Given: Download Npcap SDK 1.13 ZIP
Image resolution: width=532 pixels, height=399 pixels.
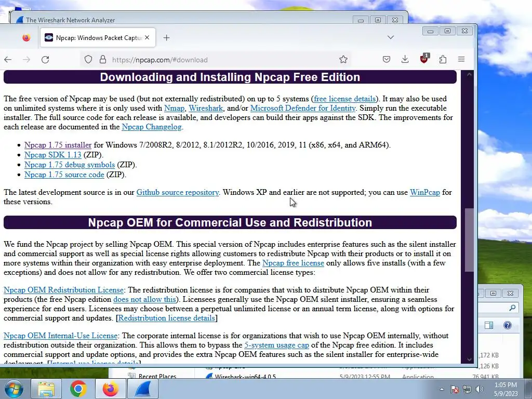Looking at the screenshot, I should tap(52, 155).
